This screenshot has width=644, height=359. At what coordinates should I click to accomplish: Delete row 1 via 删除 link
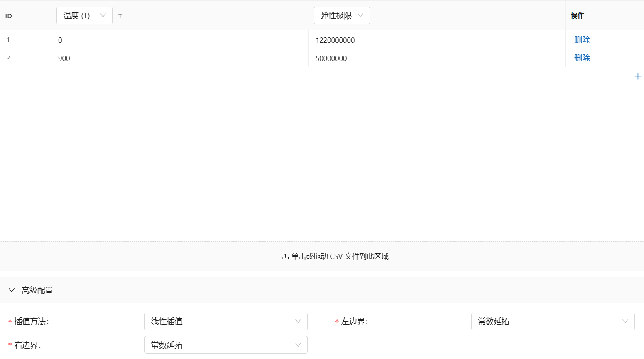[582, 40]
